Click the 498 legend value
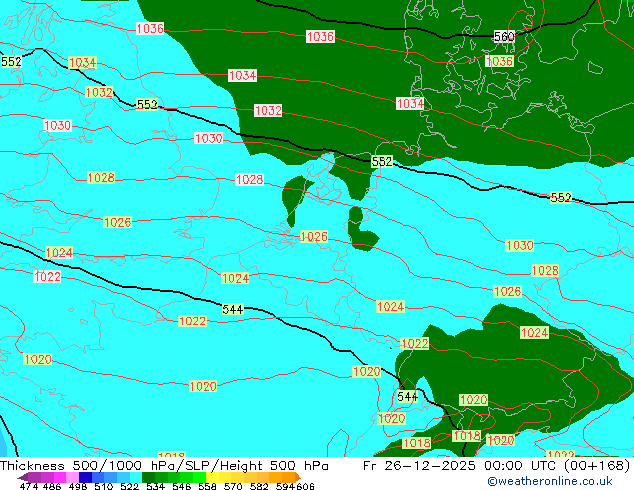 coord(78,486)
